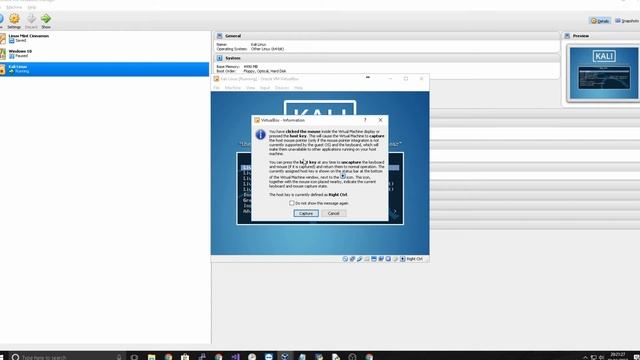Select the Linux Mint Cinnamon virtual machine
The width and height of the screenshot is (640, 360).
pos(104,38)
